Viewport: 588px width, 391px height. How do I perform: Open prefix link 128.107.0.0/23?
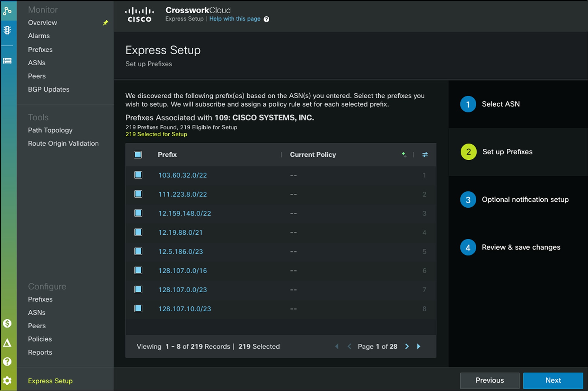tap(183, 290)
